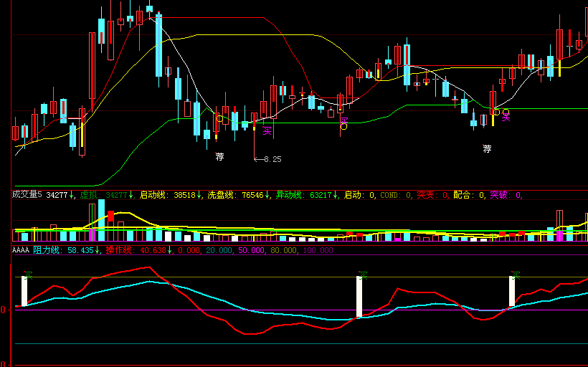
Task: Click the green 异动线: 63217 label
Action: point(307,195)
